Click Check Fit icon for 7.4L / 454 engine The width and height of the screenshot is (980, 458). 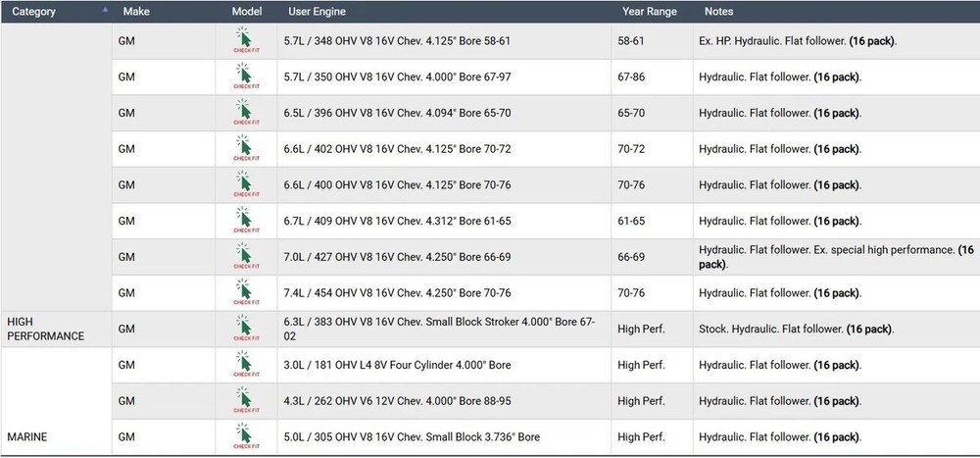point(244,293)
